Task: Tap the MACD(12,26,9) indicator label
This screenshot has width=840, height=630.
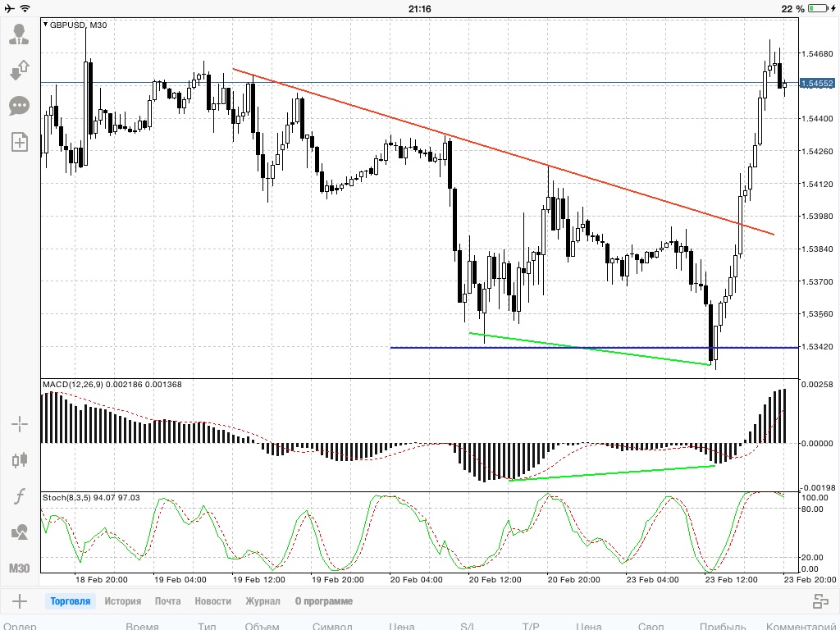Action: (112, 385)
